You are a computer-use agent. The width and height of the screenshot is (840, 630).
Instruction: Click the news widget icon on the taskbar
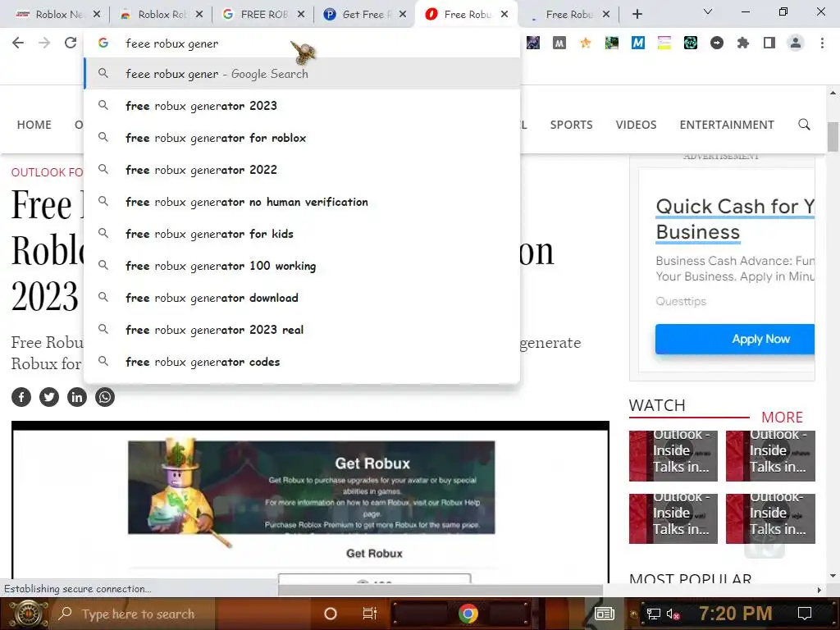pos(605,614)
